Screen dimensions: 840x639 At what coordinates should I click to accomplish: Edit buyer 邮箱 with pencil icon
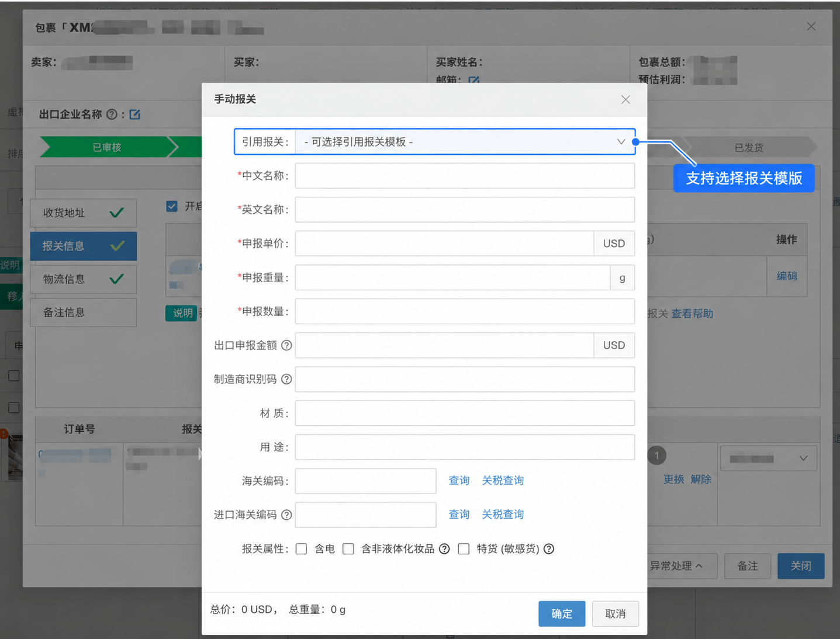(474, 80)
